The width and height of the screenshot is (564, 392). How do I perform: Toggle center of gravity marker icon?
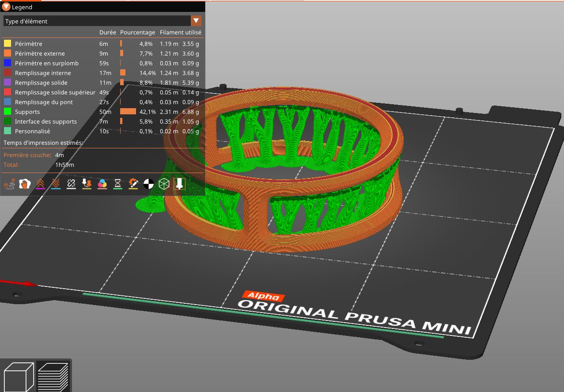(x=148, y=184)
